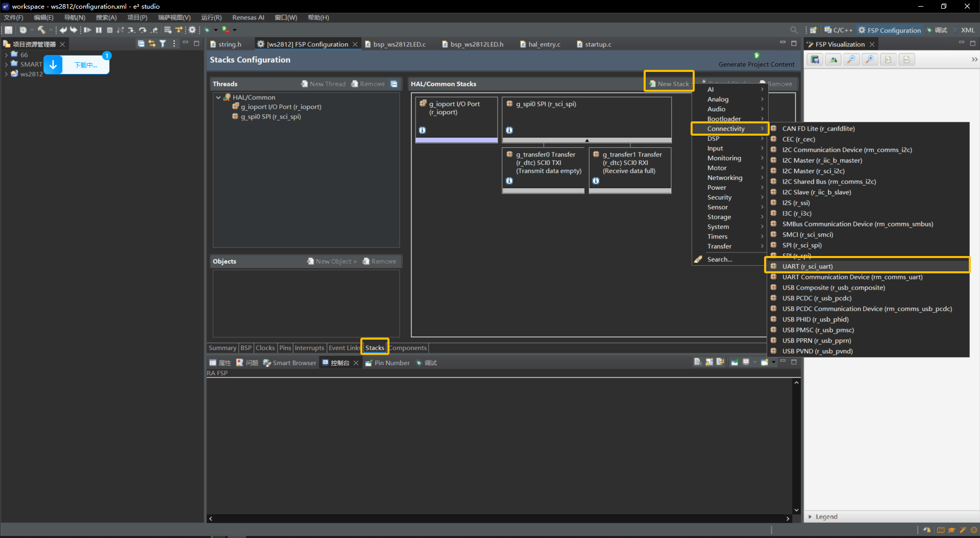Click New Thread button
980x538 pixels.
(x=323, y=84)
